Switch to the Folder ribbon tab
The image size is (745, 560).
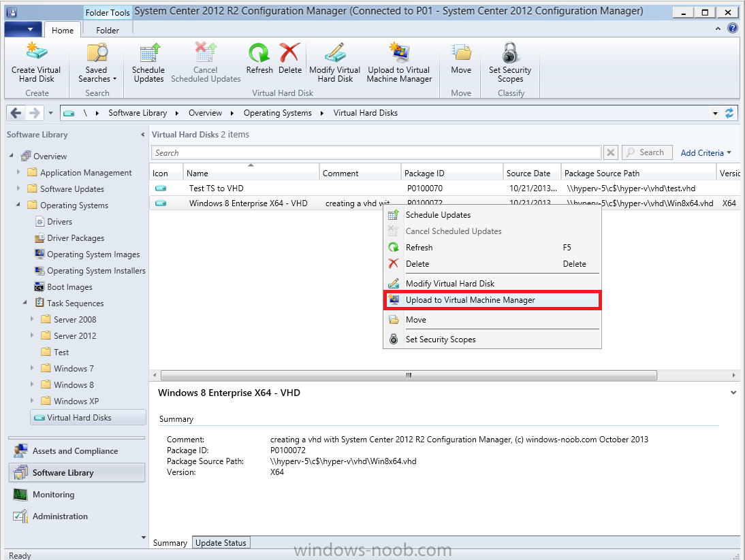[x=108, y=31]
